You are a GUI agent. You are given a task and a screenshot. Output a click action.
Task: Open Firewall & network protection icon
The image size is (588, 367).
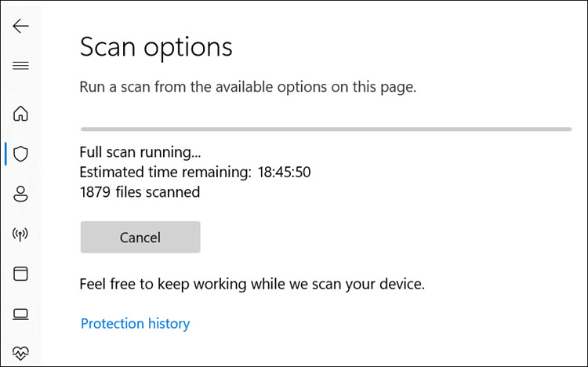tap(20, 234)
